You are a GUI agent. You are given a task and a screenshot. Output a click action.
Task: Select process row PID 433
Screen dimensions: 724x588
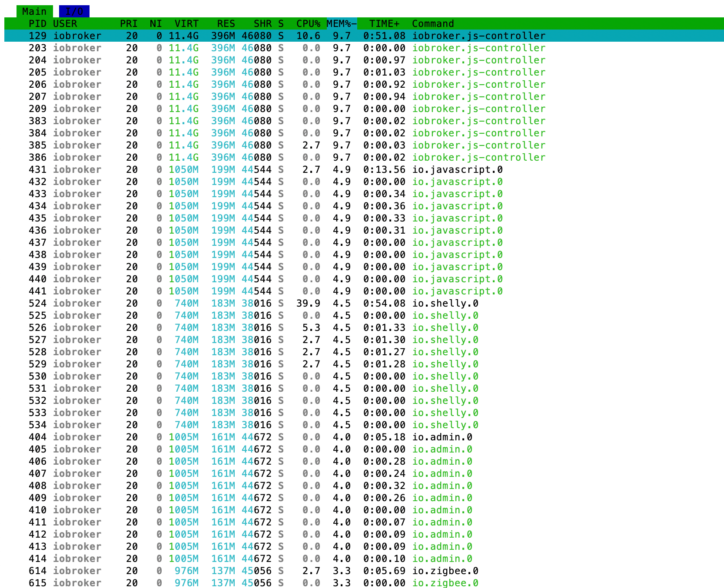(364, 194)
